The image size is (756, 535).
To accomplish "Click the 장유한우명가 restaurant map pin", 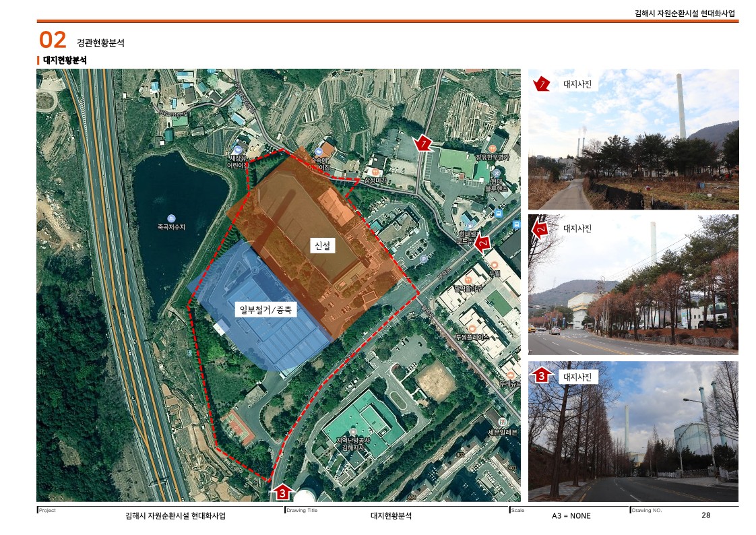I will pyautogui.click(x=493, y=148).
